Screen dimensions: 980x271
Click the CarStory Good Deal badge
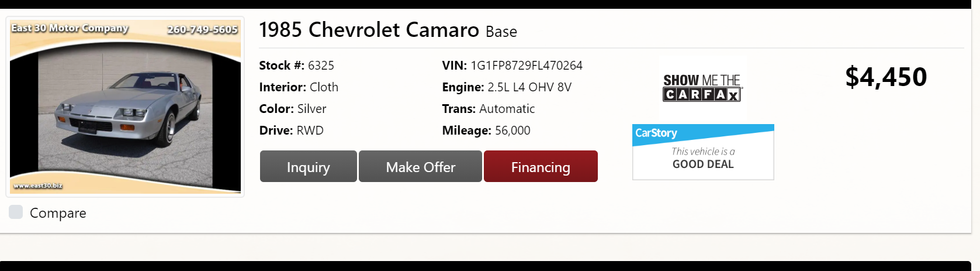(x=703, y=152)
